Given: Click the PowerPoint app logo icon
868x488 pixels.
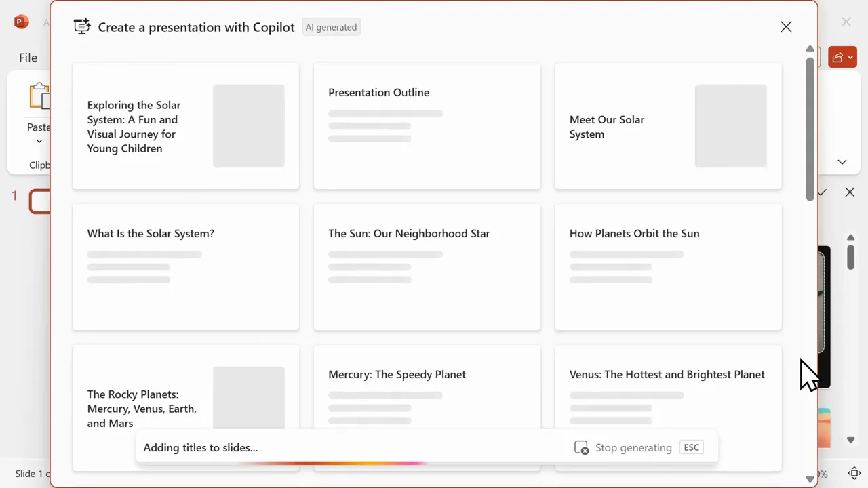Looking at the screenshot, I should click(21, 22).
